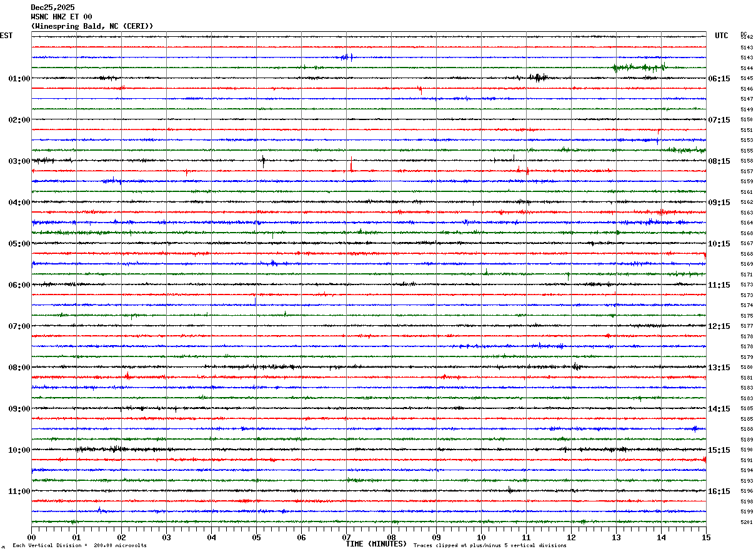Click the DC offset value 5190

747,450
